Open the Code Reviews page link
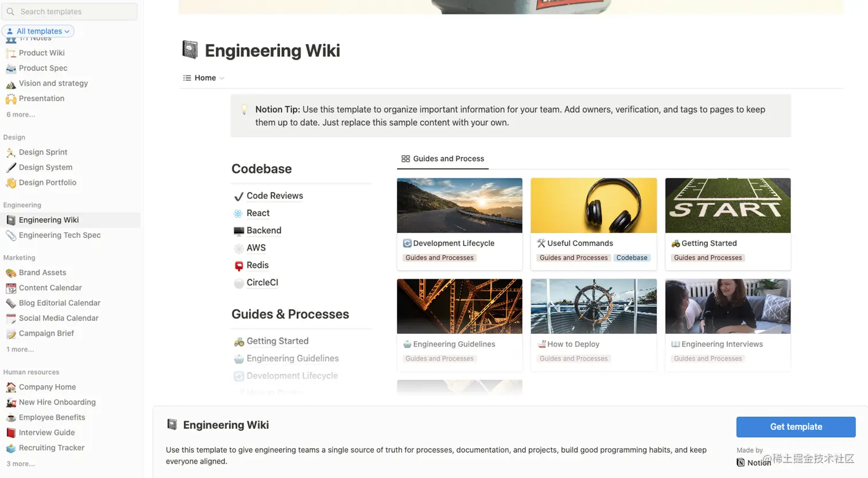Viewport: 868px width, 478px height. (x=274, y=196)
